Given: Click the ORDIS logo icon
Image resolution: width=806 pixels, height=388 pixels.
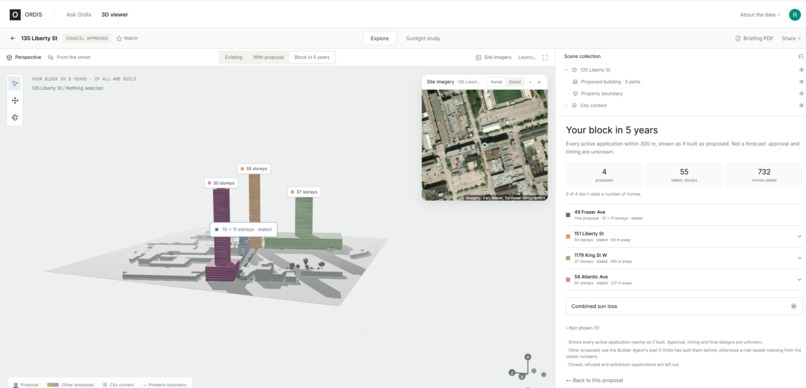Looking at the screenshot, I should (15, 15).
